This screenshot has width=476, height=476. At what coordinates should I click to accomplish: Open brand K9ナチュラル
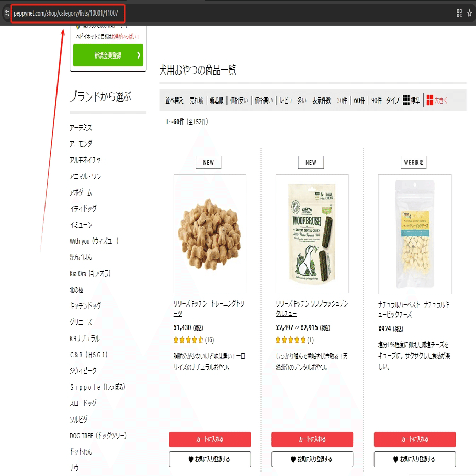(85, 338)
